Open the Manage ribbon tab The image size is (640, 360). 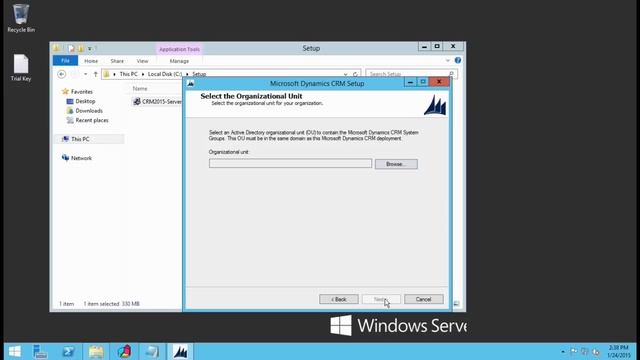(179, 61)
